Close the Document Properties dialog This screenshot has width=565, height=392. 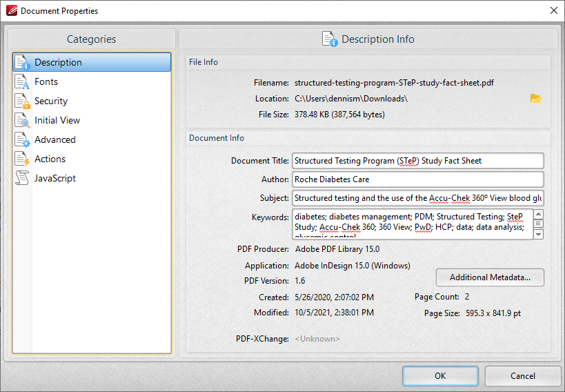point(554,10)
